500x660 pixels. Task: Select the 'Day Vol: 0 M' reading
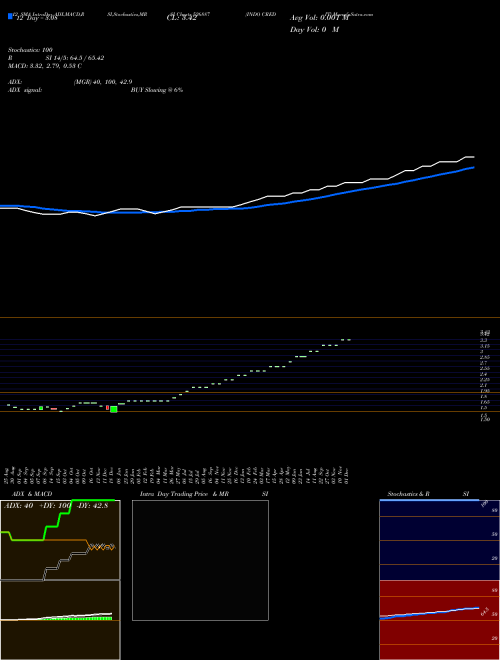point(314,30)
